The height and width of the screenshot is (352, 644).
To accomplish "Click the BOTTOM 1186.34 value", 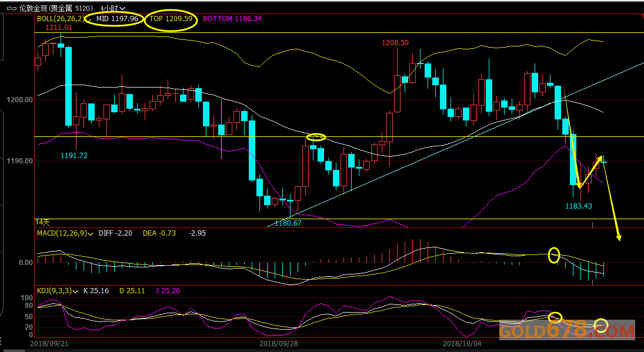I will (x=232, y=18).
